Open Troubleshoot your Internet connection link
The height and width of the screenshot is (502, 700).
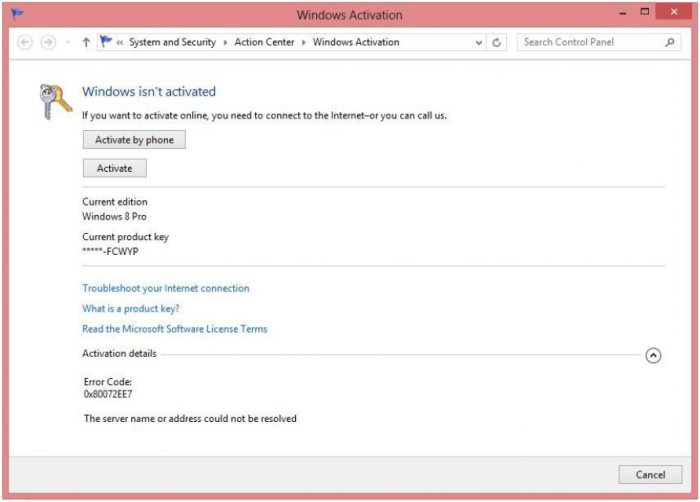166,288
